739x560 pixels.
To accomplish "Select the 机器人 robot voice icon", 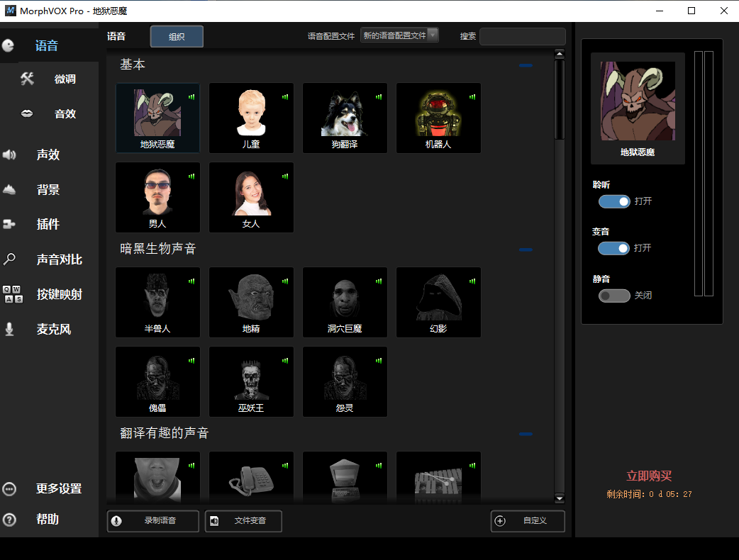I will pyautogui.click(x=438, y=113).
